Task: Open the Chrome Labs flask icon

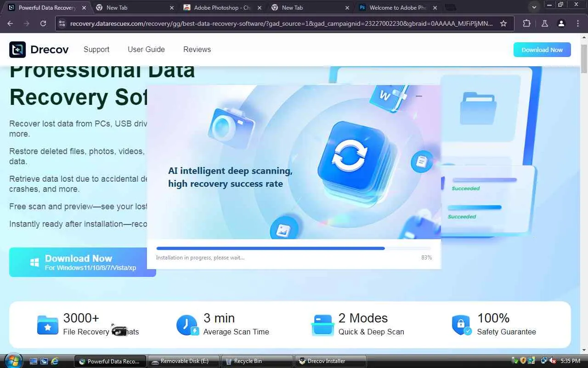Action: coord(544,23)
